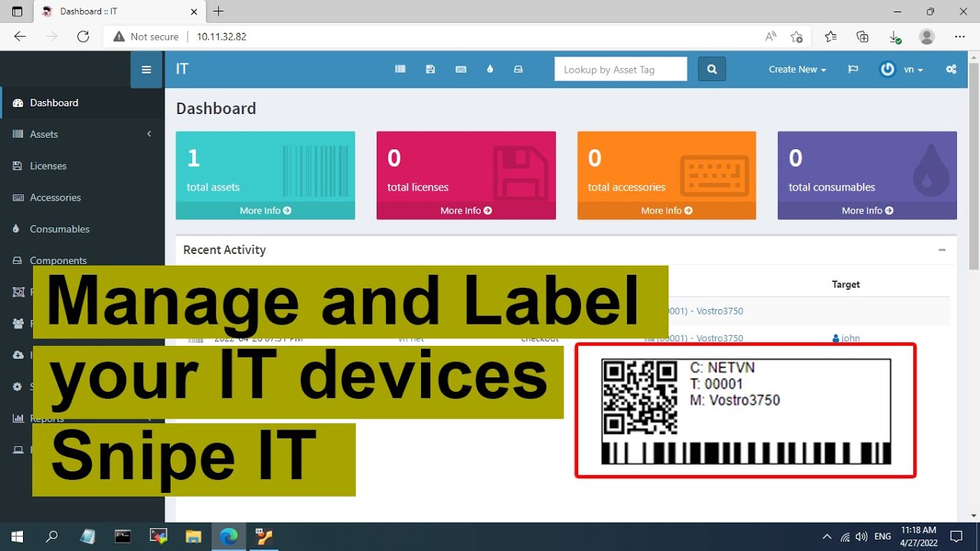Image resolution: width=980 pixels, height=551 pixels.
Task: Open the Licenses floppy icon in top bar
Action: [x=430, y=69]
